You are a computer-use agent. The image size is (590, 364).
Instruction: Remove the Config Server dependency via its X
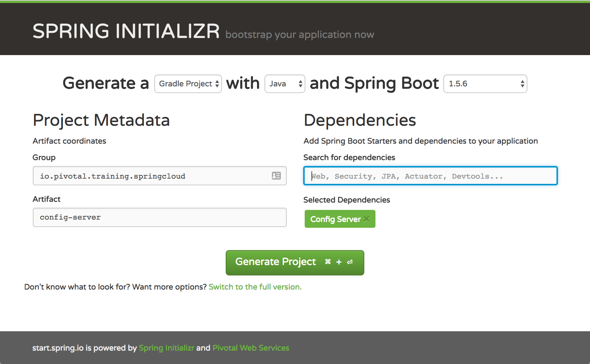tap(367, 219)
